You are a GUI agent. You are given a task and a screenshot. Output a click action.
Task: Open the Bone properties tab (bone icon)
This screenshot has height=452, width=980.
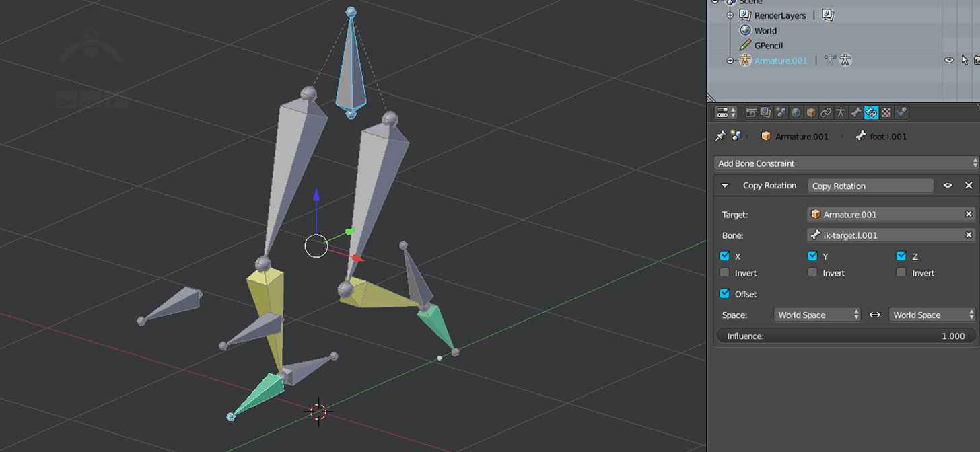pos(856,112)
